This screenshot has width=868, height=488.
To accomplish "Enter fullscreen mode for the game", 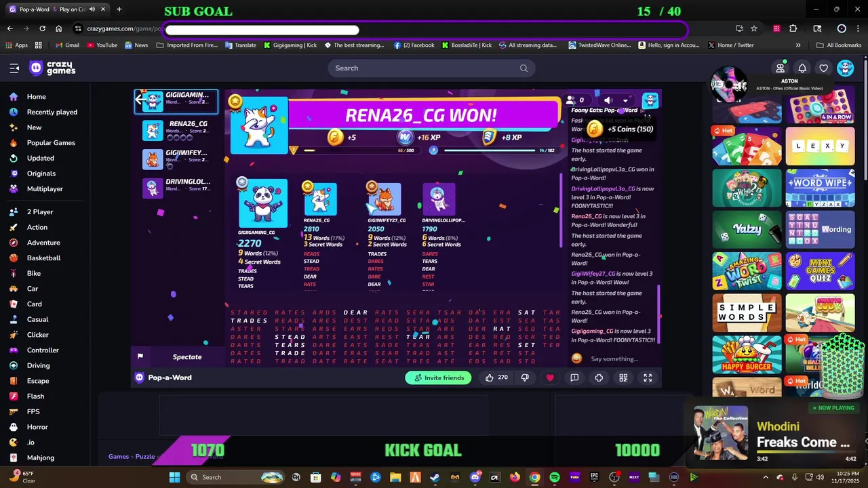I will pos(648,378).
